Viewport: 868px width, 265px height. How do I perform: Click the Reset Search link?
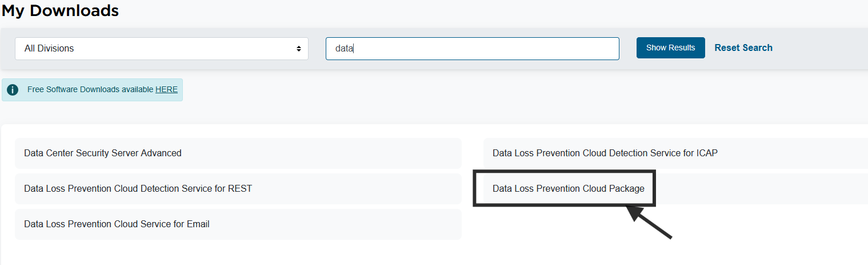[743, 48]
